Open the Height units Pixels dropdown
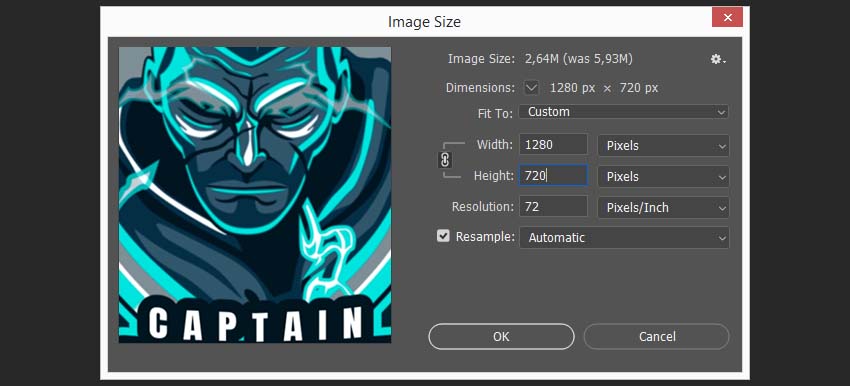Image resolution: width=850 pixels, height=386 pixels. pyautogui.click(x=664, y=177)
